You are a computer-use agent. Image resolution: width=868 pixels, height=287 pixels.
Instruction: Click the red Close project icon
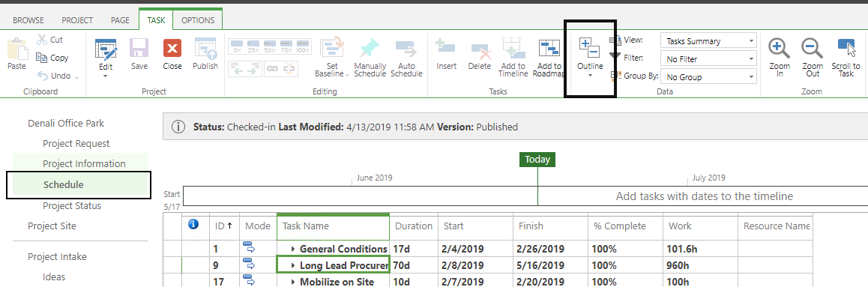pyautogui.click(x=172, y=48)
